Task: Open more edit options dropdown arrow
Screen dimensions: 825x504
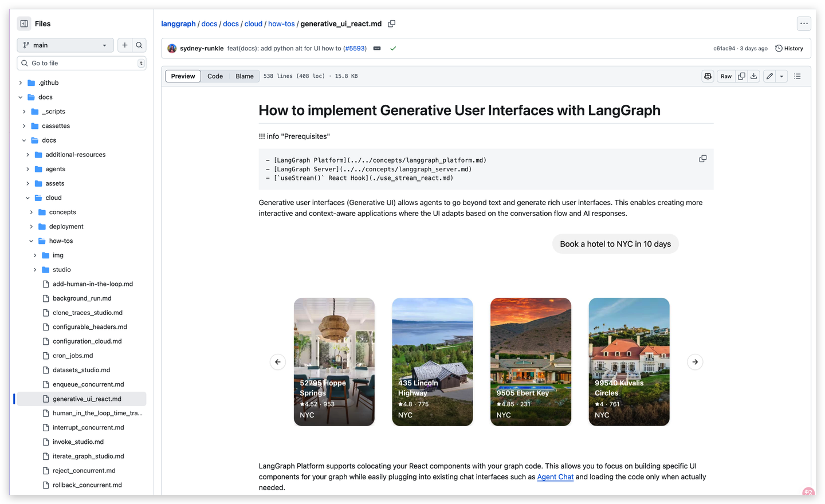Action: (782, 76)
